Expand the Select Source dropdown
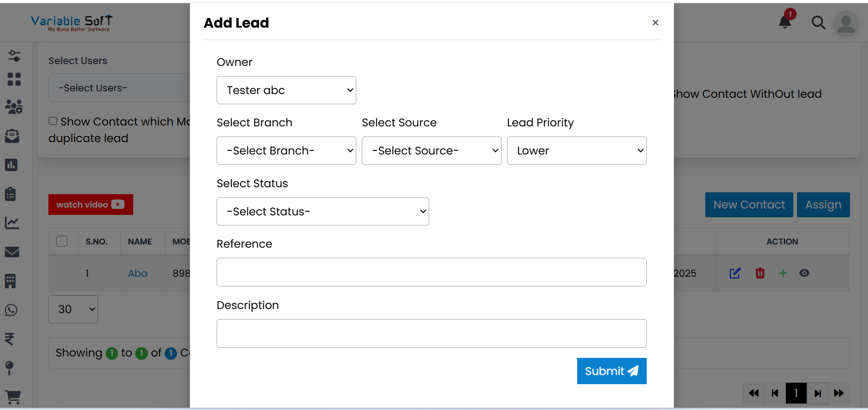Image resolution: width=868 pixels, height=410 pixels. 431,151
